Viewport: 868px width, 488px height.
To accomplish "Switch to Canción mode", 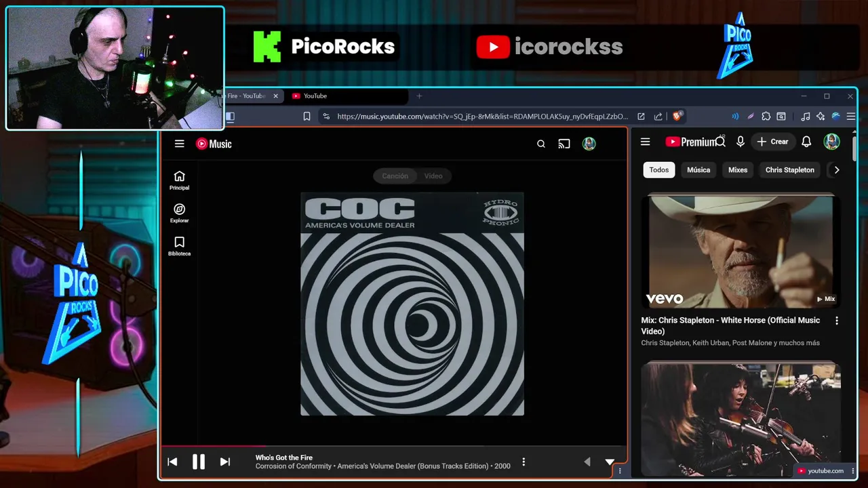I will (395, 176).
